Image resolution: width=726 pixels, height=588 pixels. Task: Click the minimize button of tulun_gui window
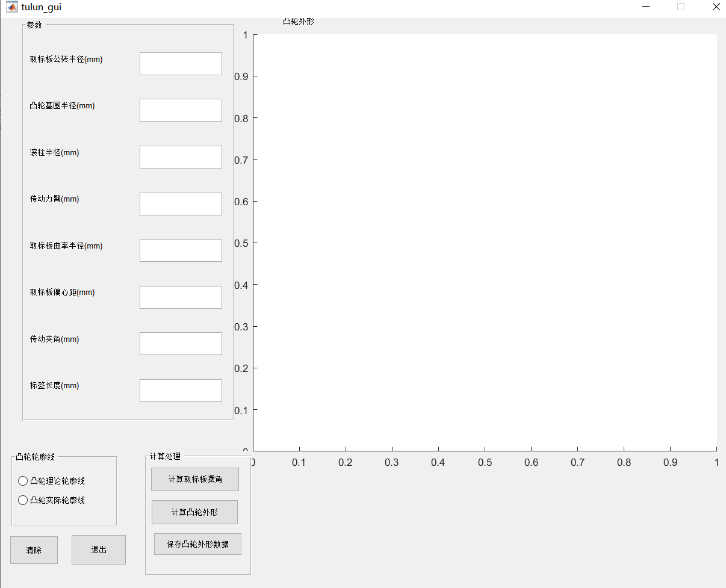tap(646, 7)
